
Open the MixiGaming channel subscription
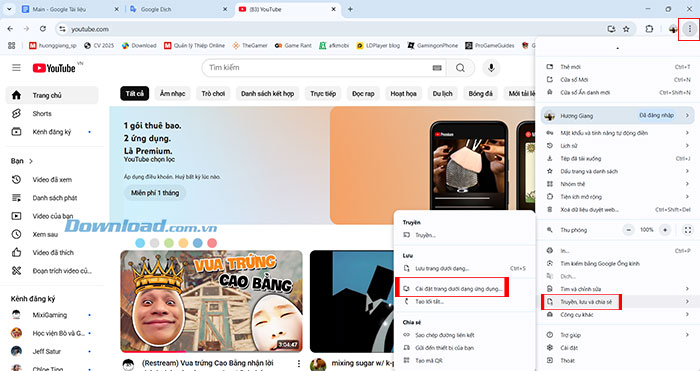tap(52, 315)
